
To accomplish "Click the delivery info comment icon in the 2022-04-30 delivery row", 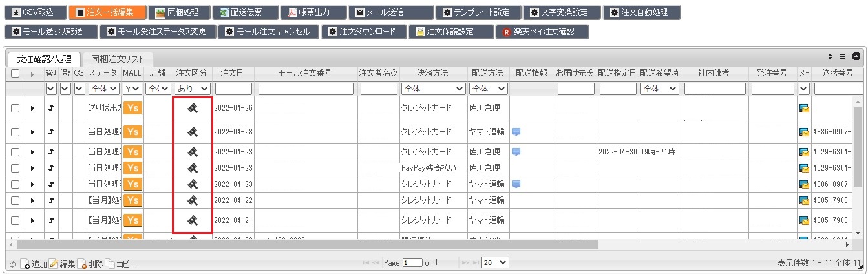I will pos(516,152).
